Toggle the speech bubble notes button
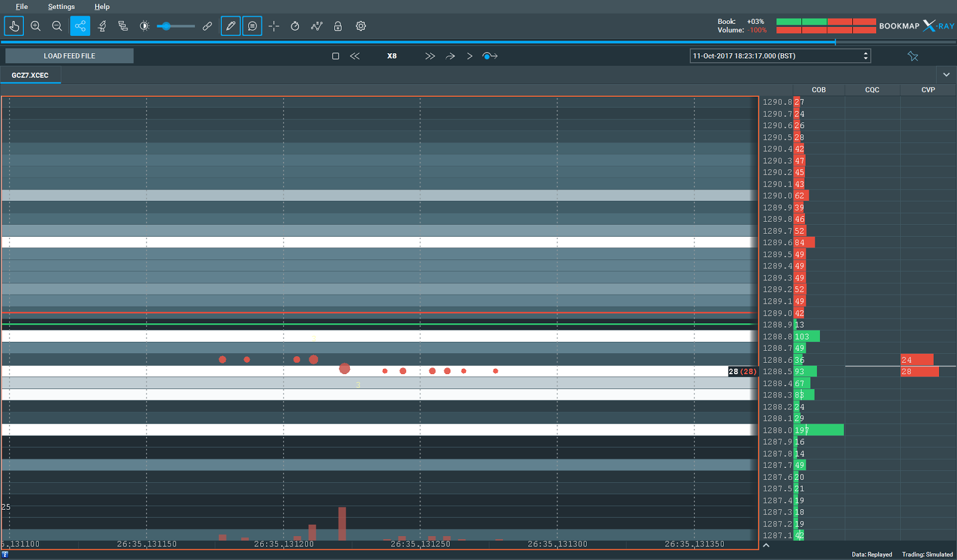 click(x=252, y=26)
